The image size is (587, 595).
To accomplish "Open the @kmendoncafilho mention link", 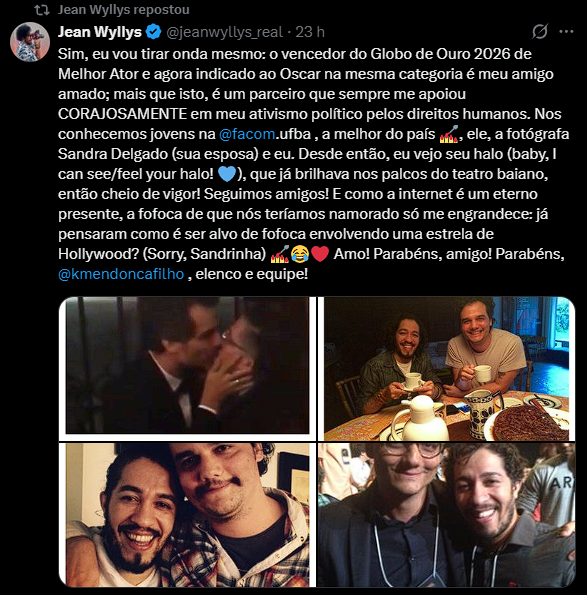I will coord(121,274).
